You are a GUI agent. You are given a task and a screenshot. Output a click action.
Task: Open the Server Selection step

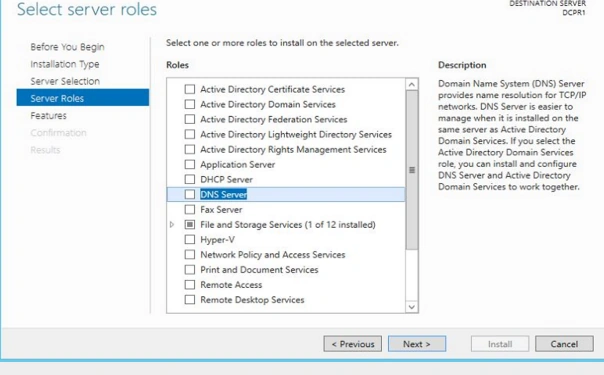(65, 81)
